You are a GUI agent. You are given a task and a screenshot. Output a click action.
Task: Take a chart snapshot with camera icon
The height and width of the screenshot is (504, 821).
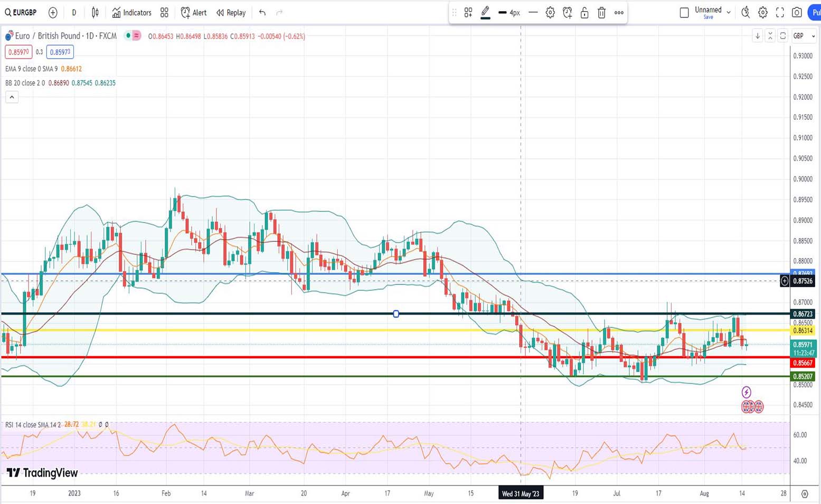pyautogui.click(x=797, y=13)
